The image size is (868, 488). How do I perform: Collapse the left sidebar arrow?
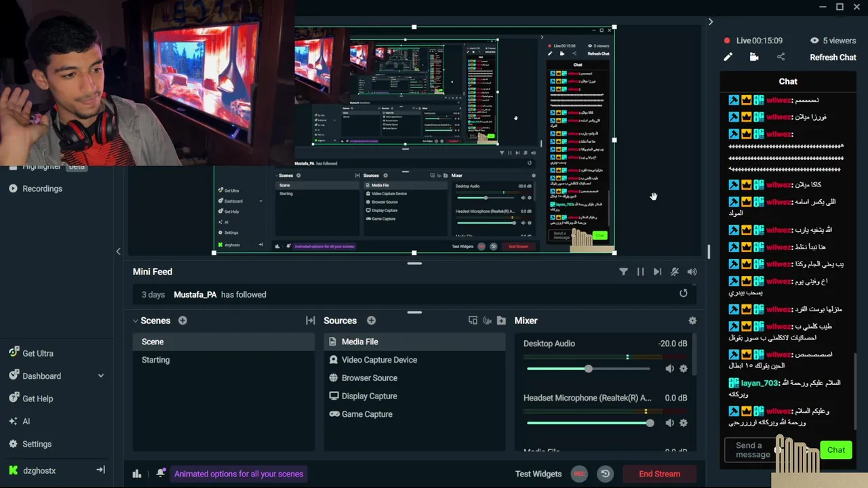pyautogui.click(x=118, y=251)
